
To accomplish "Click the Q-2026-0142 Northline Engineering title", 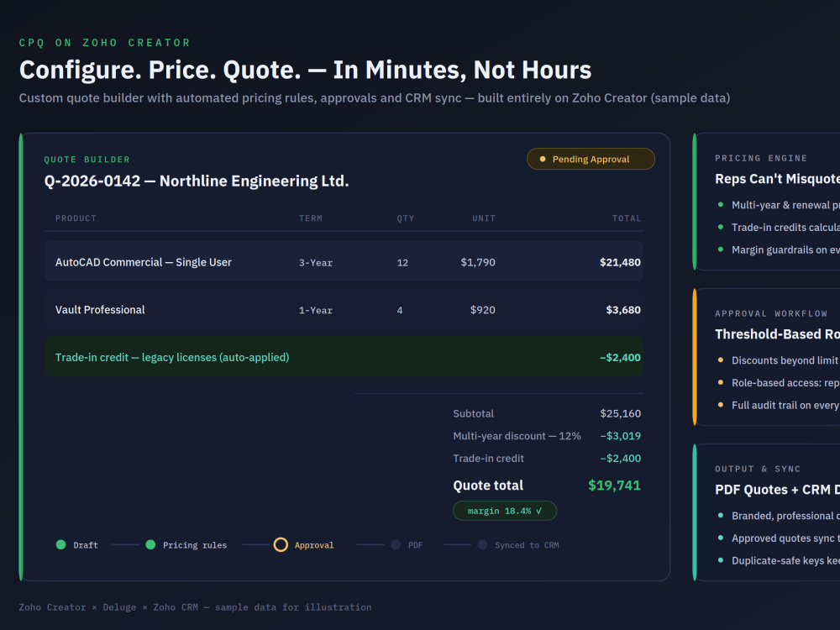I will tap(196, 181).
